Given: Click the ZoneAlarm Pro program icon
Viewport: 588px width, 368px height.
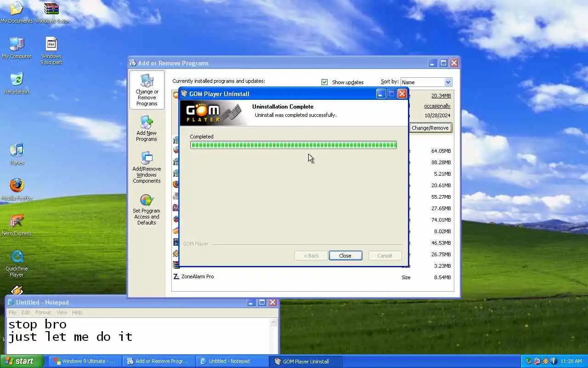Looking at the screenshot, I should (176, 276).
